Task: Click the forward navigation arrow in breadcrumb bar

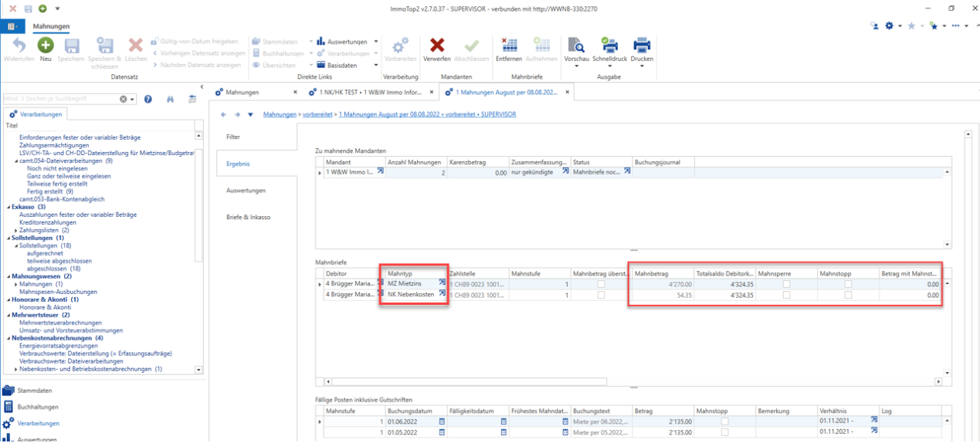Action: tap(237, 114)
